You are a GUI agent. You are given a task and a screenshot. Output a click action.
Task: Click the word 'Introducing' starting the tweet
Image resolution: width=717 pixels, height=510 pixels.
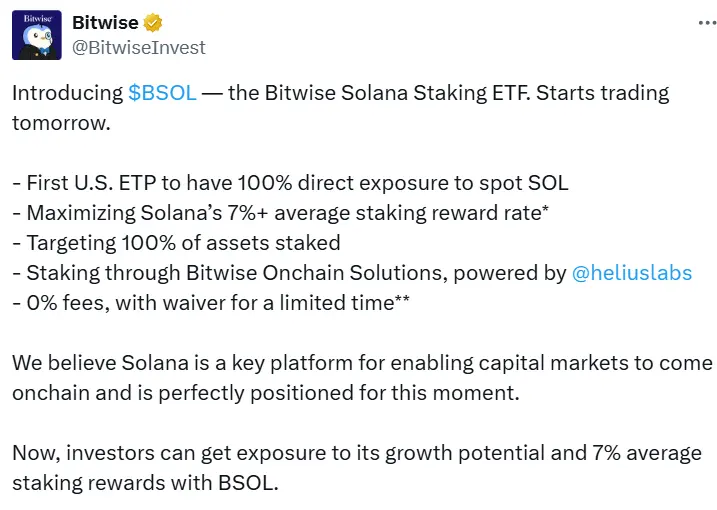click(67, 93)
